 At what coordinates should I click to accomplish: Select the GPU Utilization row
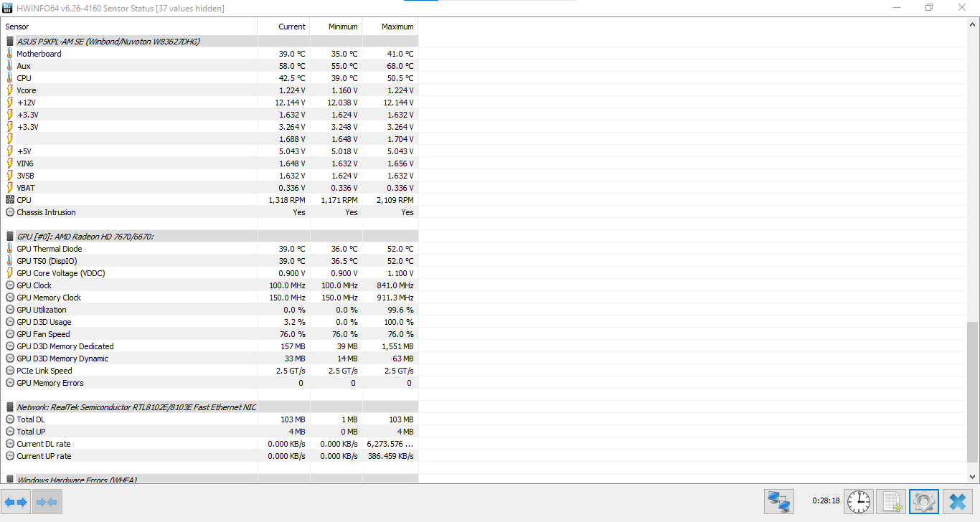coord(209,310)
